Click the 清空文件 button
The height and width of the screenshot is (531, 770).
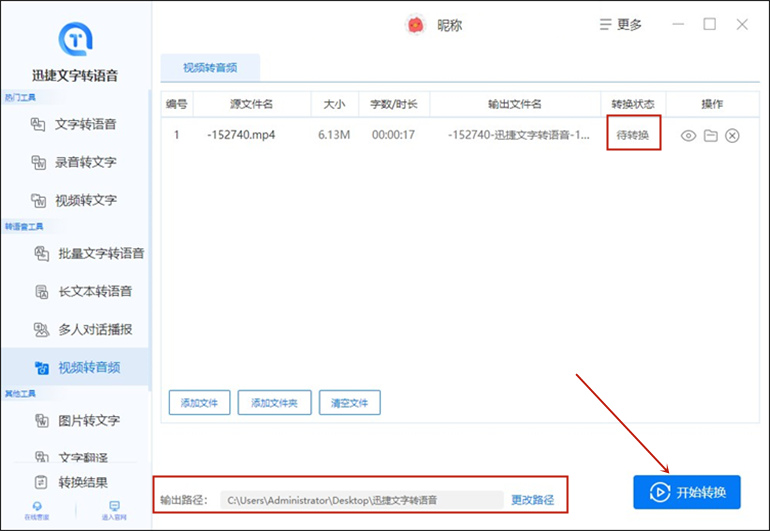(350, 403)
